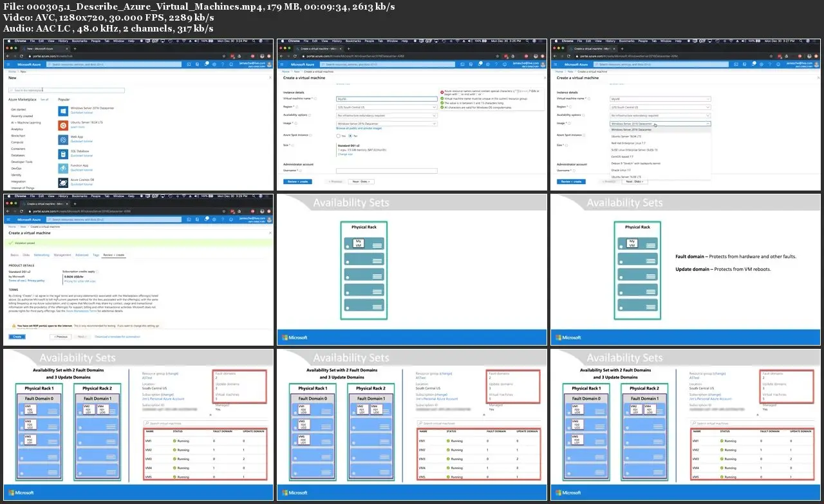Click Chrome reload icon in New marketplace frame
This screenshot has height=504, width=824.
coord(22,57)
